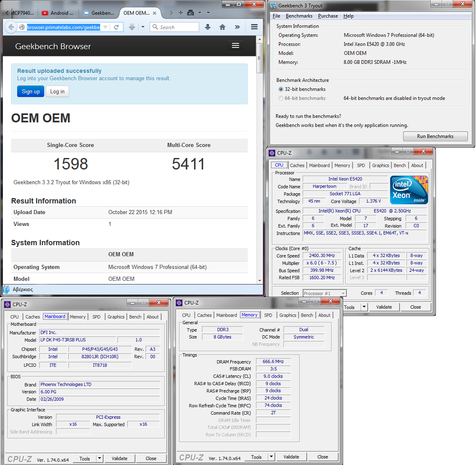476x465 pixels.
Task: Expand the tab groups dropdown arrow
Action: click(x=200, y=13)
